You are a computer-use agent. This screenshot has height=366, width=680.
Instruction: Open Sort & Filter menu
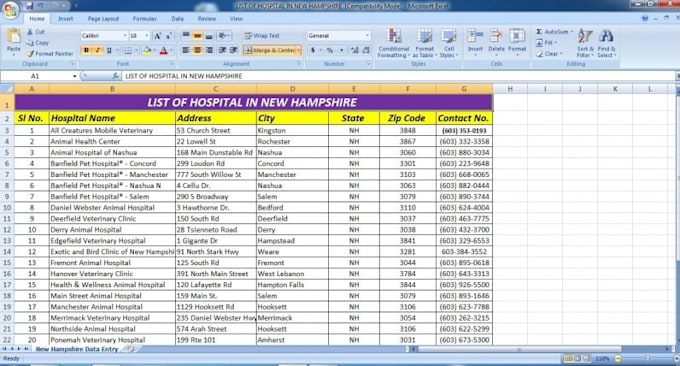click(x=585, y=43)
